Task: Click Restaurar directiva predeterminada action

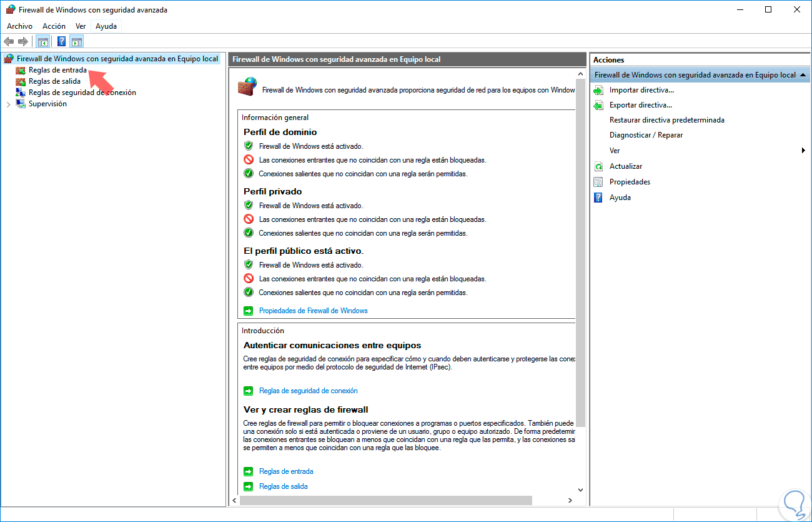Action: pos(667,120)
